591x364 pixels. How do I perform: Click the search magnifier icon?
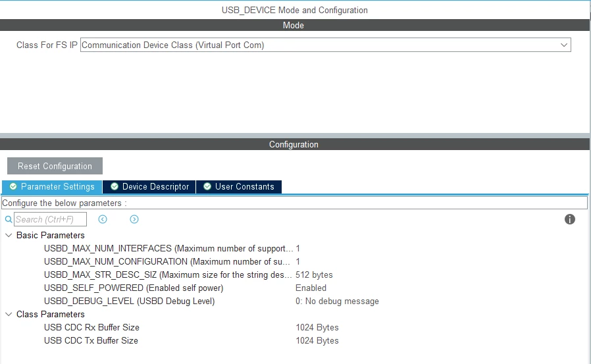click(x=9, y=219)
